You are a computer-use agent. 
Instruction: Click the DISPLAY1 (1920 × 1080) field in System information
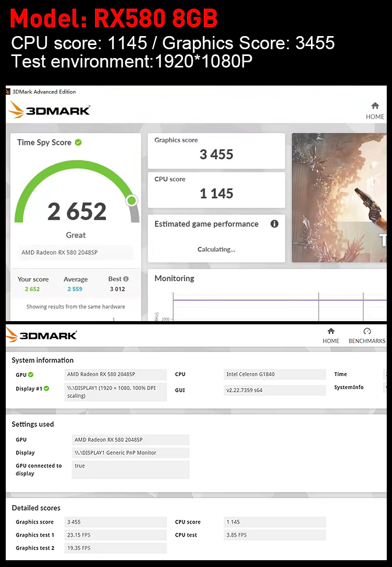116,392
